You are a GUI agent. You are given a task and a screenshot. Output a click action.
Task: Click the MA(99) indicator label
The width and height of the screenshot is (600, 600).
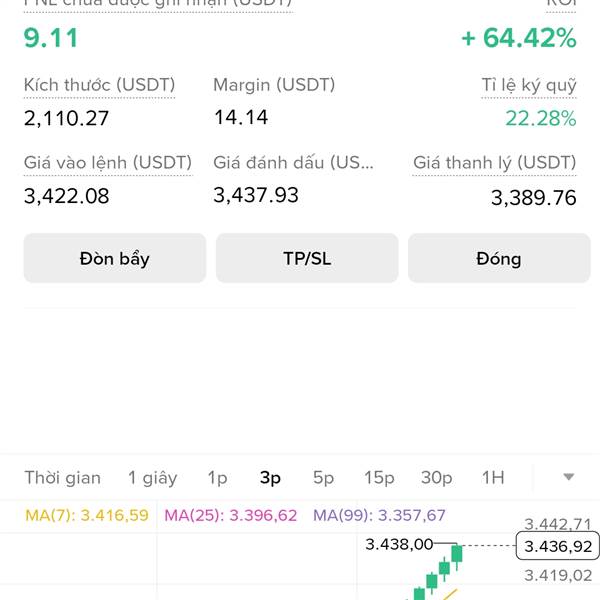click(x=379, y=516)
